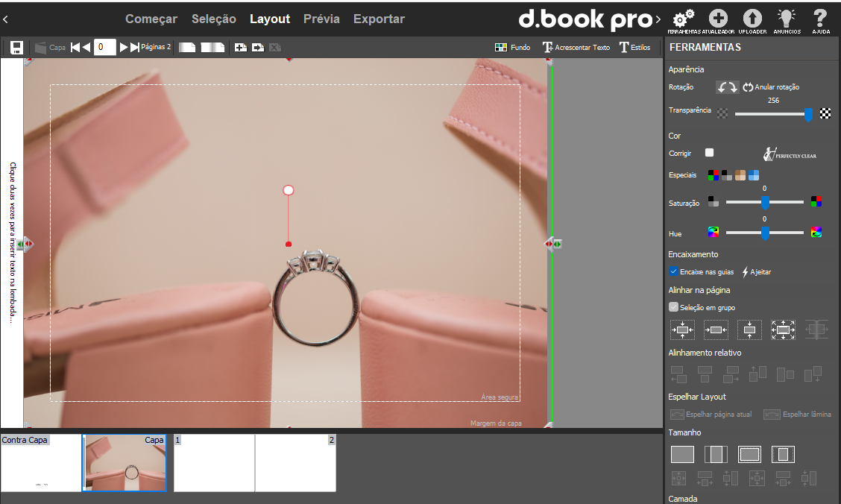Adjust the Transparência slider handle
This screenshot has height=504, width=841.
pyautogui.click(x=808, y=114)
